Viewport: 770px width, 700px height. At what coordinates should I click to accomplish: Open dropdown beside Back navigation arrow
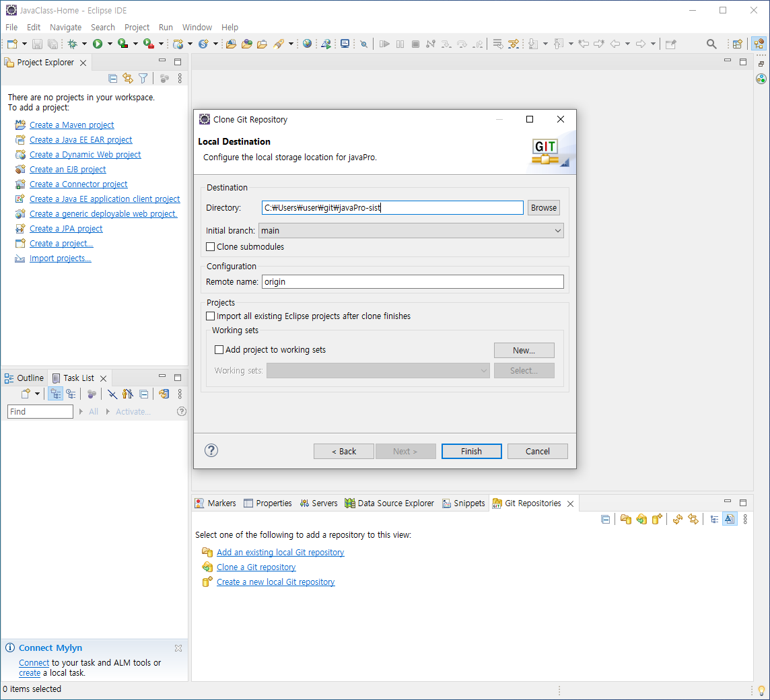click(627, 44)
